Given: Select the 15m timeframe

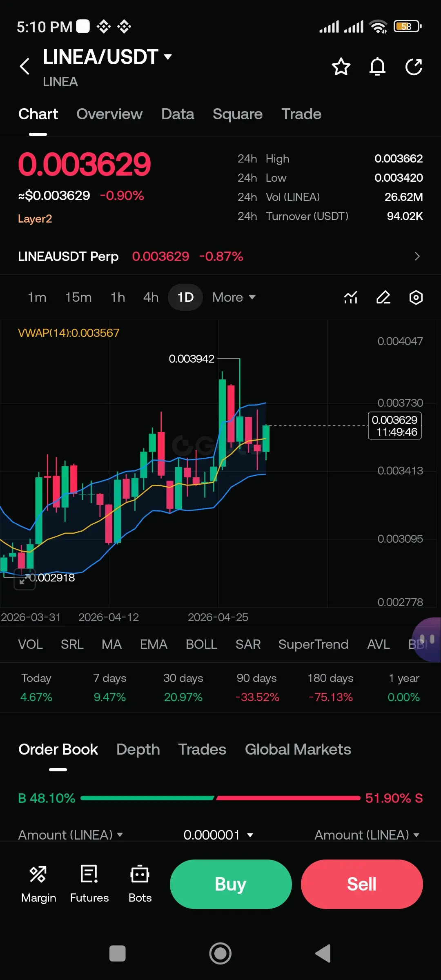Looking at the screenshot, I should click(x=78, y=297).
